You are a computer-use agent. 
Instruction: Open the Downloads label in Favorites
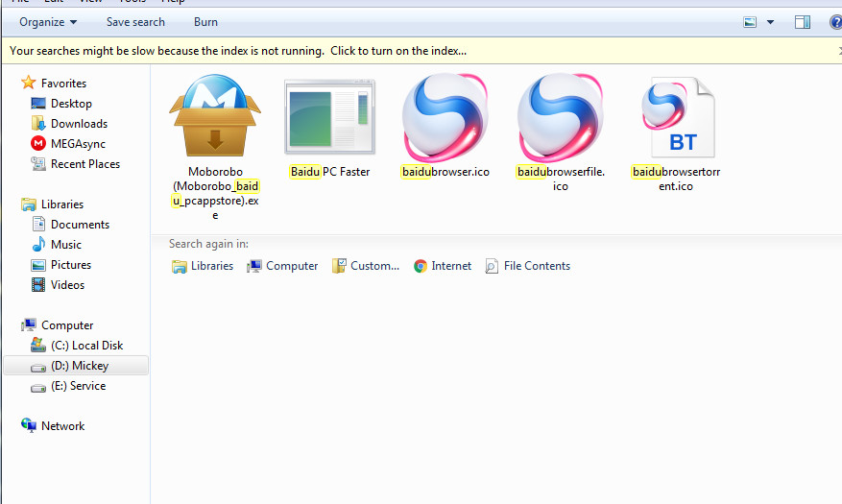[x=79, y=124]
